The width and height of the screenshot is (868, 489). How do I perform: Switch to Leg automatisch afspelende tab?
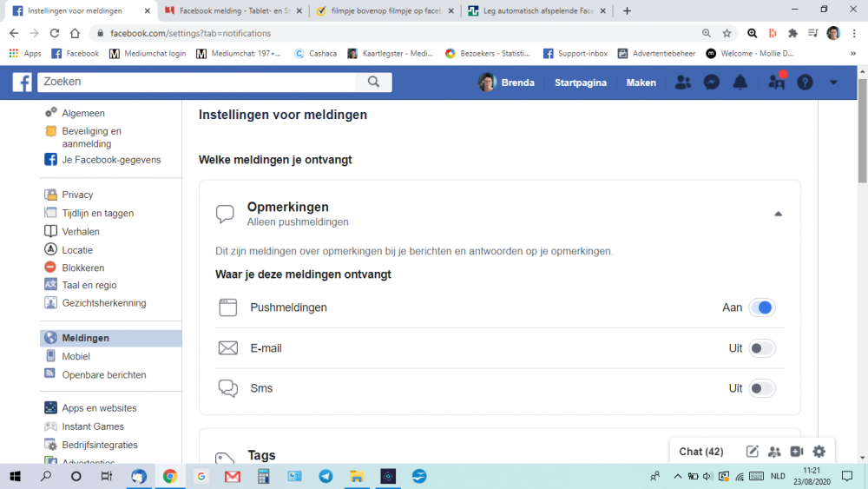click(537, 10)
